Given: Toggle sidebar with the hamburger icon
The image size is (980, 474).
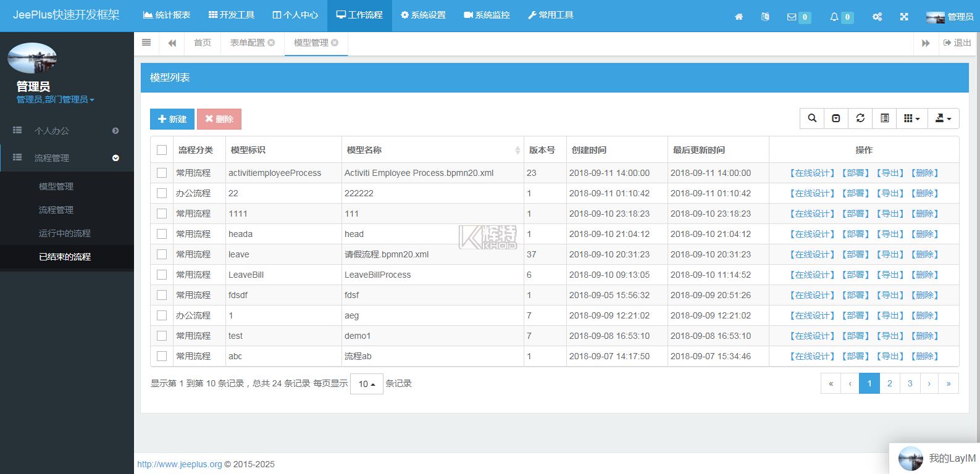Looking at the screenshot, I should pos(146,43).
